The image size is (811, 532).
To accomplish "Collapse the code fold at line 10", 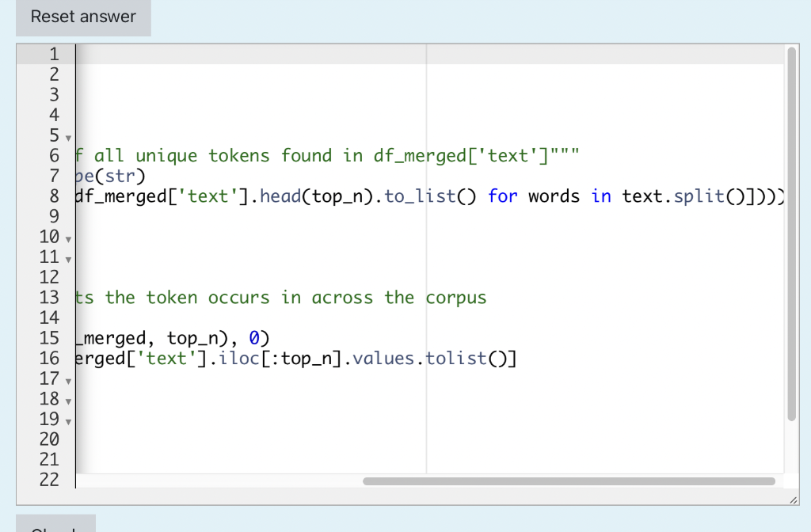I will [x=68, y=239].
